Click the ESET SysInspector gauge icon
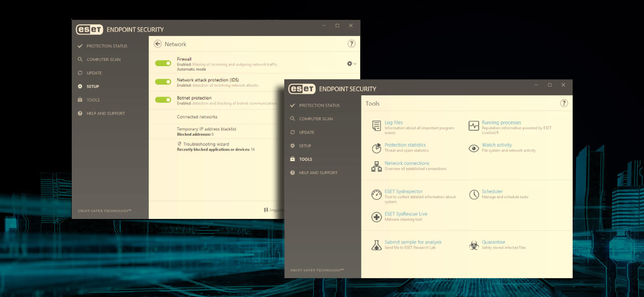Image resolution: width=644 pixels, height=297 pixels. click(376, 195)
